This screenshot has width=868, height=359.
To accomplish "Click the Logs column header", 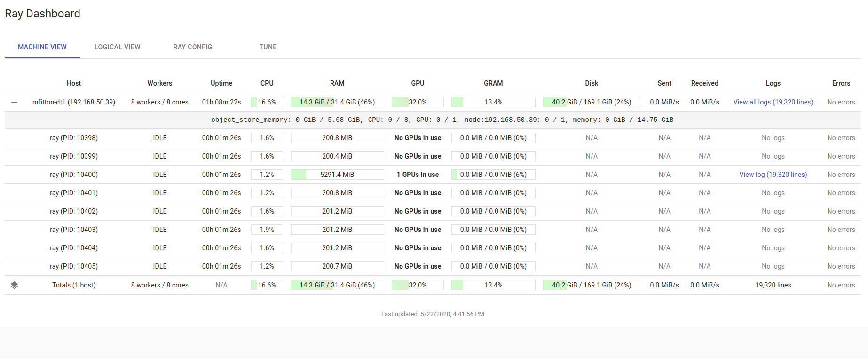I will click(x=773, y=83).
